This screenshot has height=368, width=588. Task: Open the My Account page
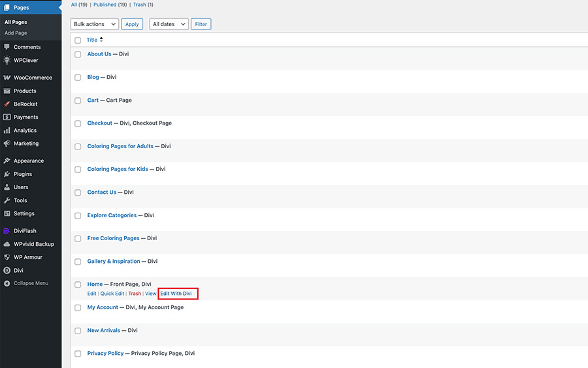coord(103,307)
